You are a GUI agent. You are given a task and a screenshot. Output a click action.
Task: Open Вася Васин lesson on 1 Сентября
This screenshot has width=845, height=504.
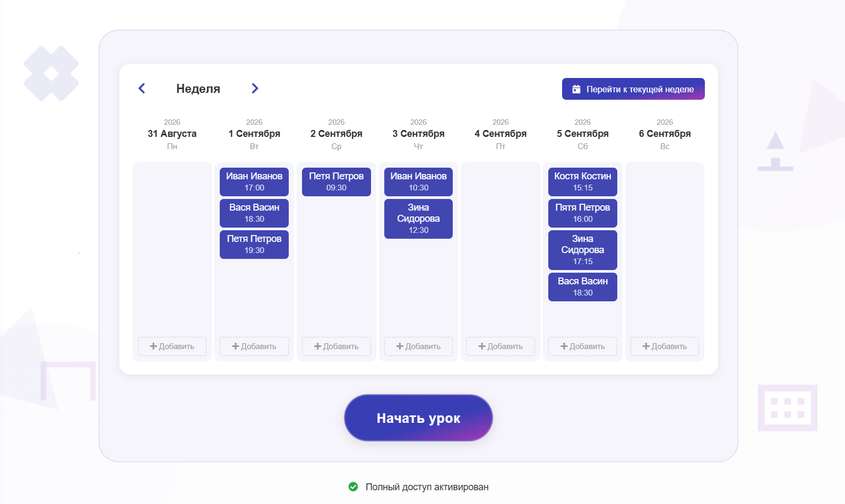(254, 213)
